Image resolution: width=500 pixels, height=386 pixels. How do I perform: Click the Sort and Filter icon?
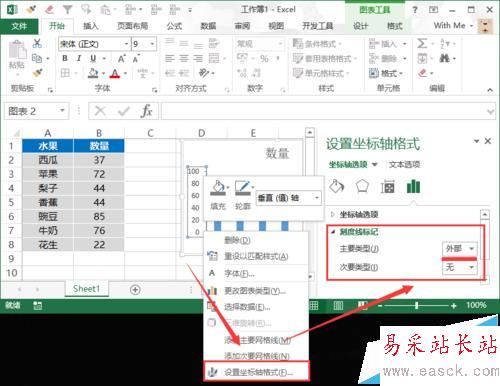(x=445, y=43)
